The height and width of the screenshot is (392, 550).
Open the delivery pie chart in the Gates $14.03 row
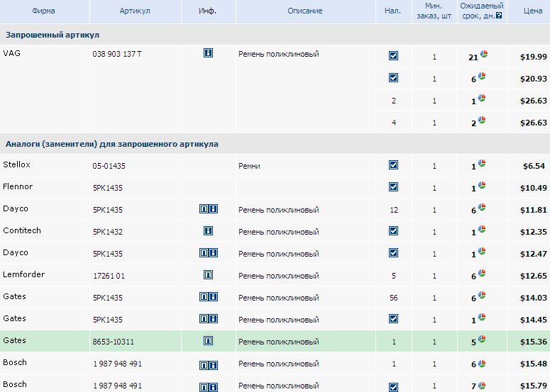(x=482, y=295)
